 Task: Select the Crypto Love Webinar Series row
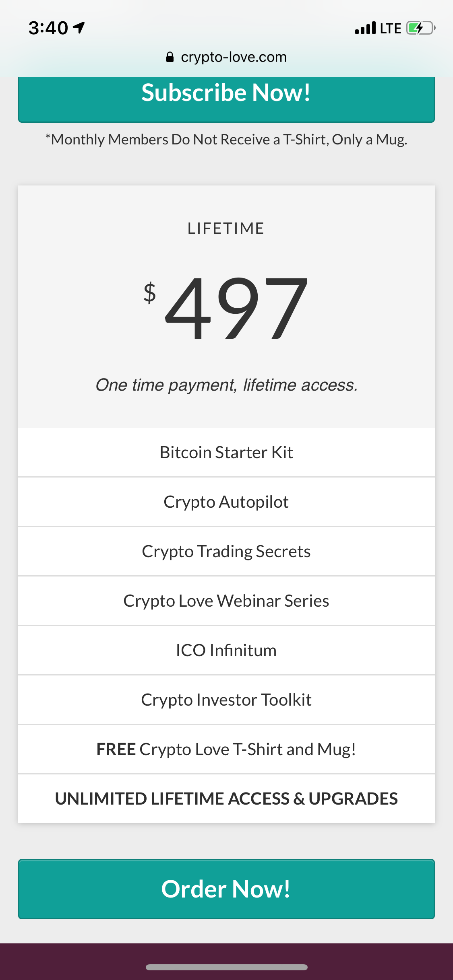[x=226, y=601]
